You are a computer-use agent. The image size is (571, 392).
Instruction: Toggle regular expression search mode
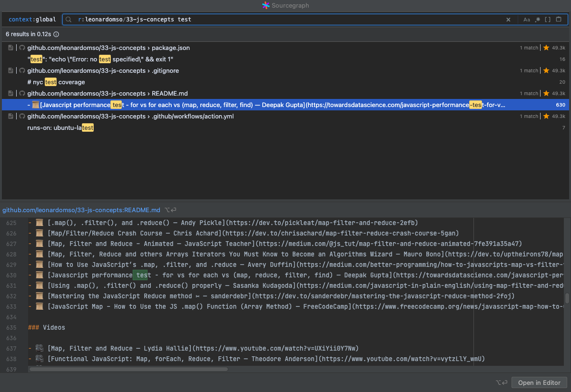point(538,20)
